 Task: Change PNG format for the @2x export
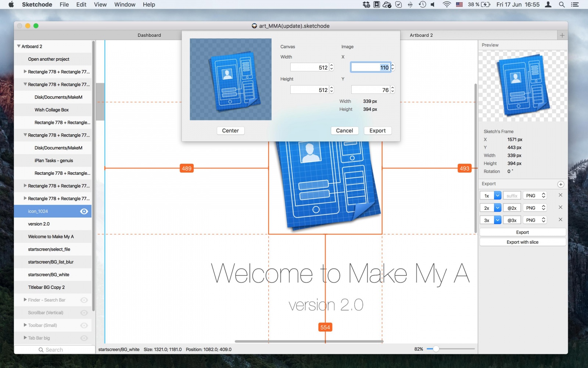535,208
